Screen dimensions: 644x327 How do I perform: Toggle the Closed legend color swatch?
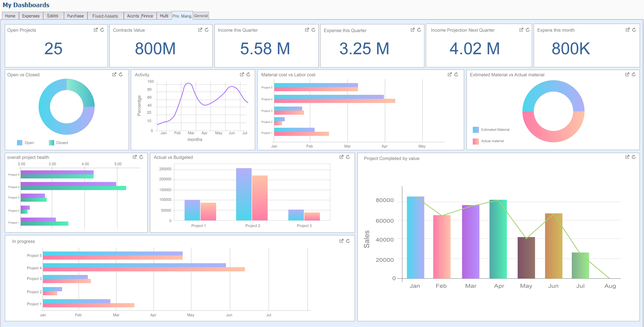pos(52,142)
